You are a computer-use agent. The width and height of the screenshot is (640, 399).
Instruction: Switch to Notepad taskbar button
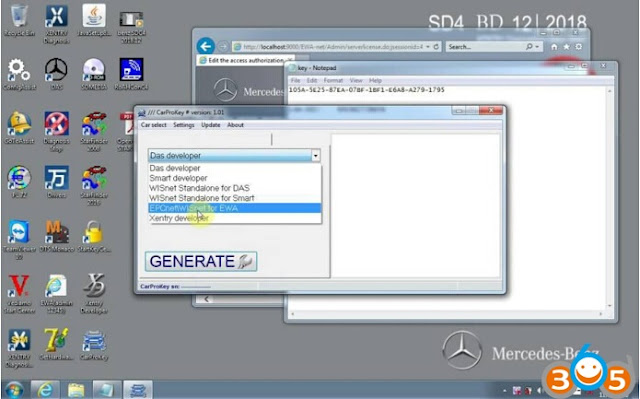coord(107,390)
